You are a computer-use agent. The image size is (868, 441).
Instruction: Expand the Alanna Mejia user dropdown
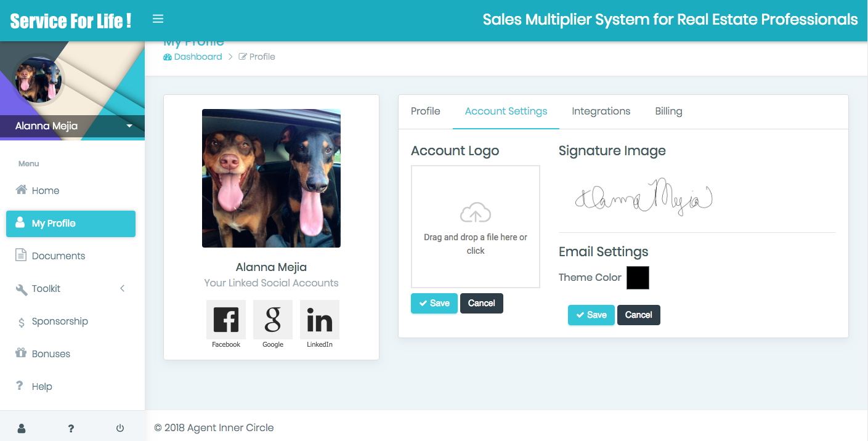click(x=129, y=126)
